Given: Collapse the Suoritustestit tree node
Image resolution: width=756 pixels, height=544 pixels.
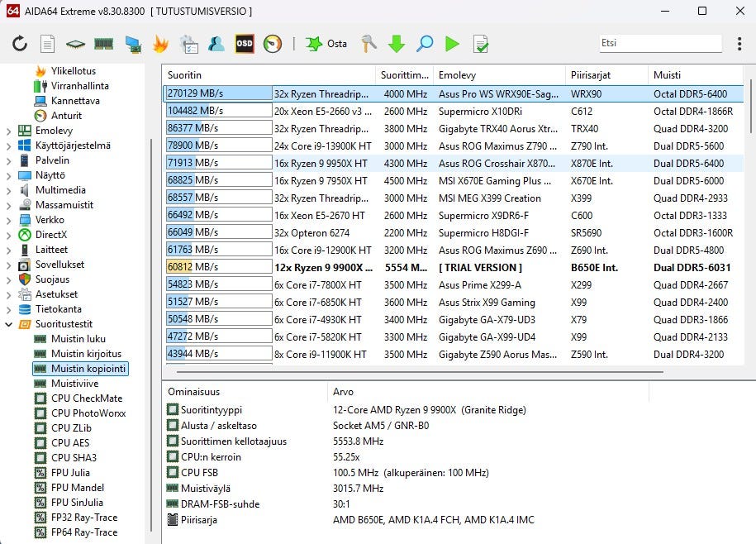Looking at the screenshot, I should tap(9, 325).
